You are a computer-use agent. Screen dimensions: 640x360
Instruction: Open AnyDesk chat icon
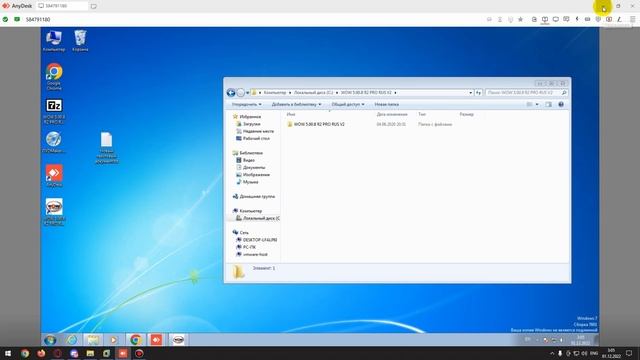coord(566,19)
